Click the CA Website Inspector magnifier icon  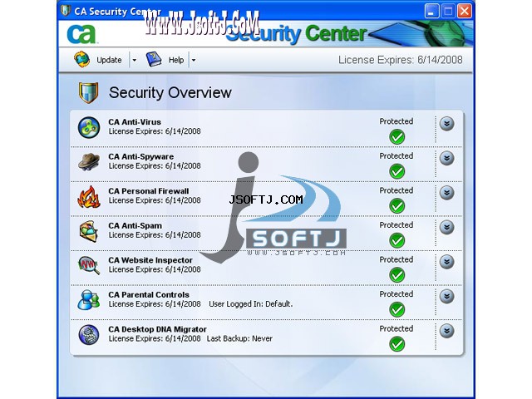[89, 265]
